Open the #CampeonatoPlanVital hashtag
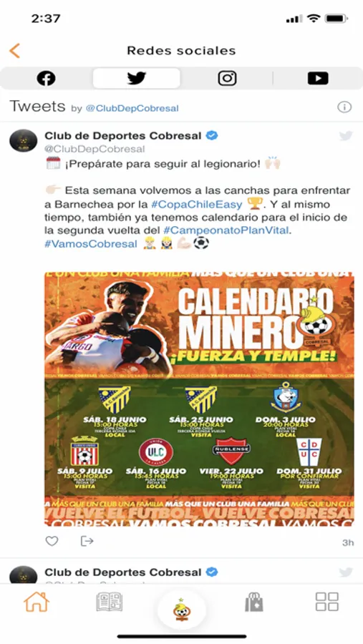The width and height of the screenshot is (363, 644). point(226,231)
